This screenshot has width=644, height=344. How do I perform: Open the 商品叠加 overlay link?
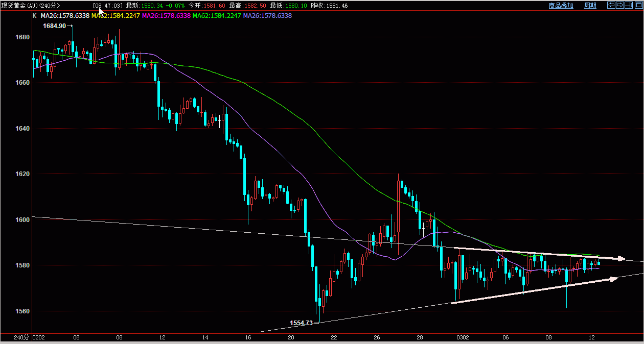tap(561, 6)
